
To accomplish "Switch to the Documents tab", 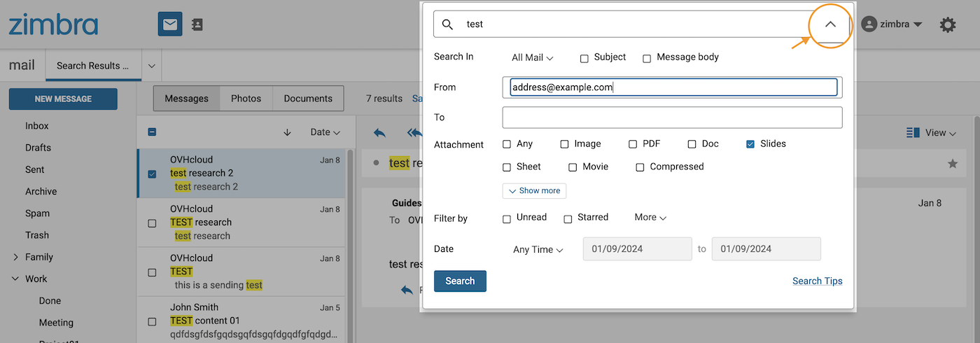I will [308, 99].
